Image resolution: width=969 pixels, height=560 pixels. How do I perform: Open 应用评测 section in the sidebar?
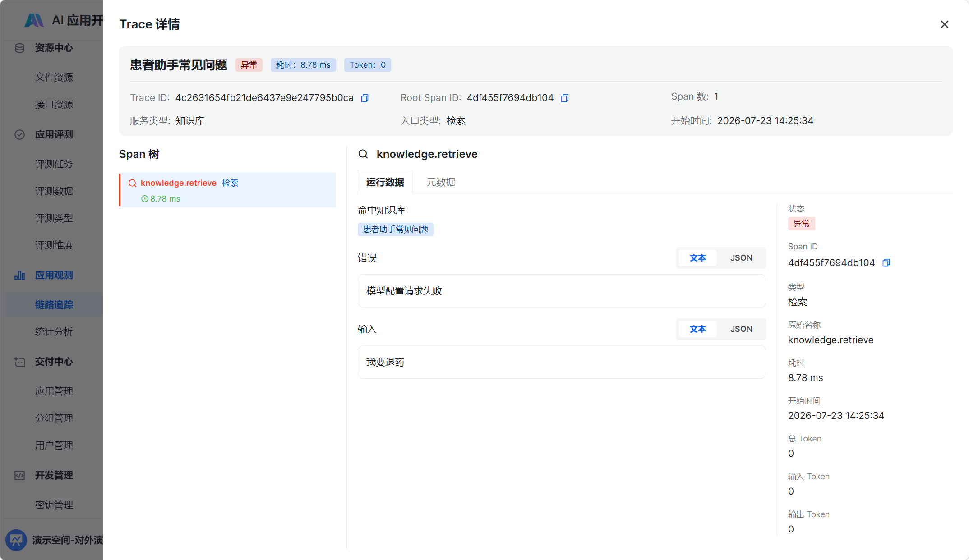[54, 134]
